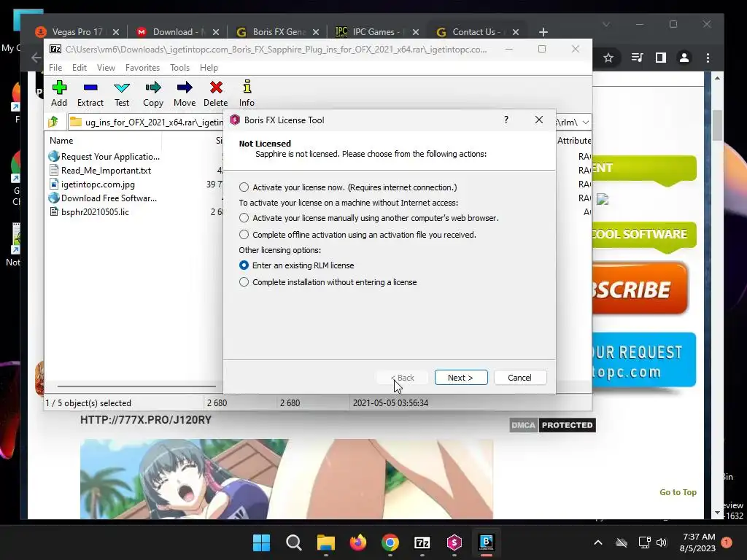Open taskbar Search

click(x=293, y=542)
